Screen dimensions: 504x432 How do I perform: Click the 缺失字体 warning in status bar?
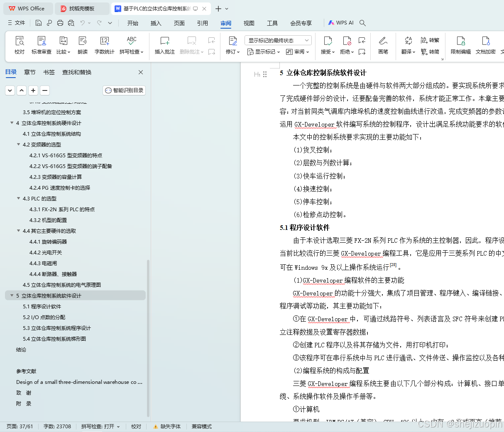[x=167, y=427]
